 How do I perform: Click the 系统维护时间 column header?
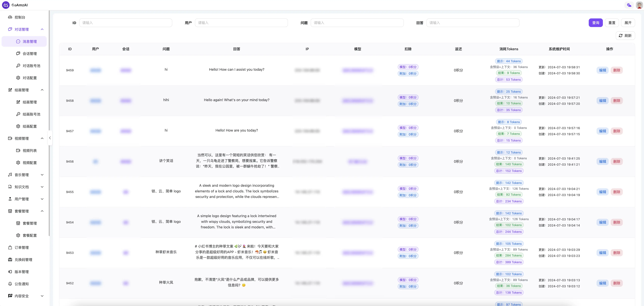click(559, 49)
